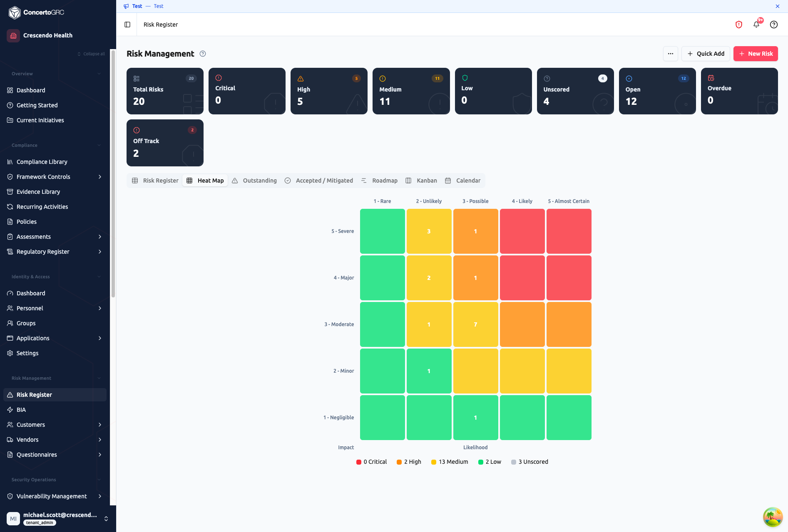The image size is (788, 532).
Task: Click the Test link in banner
Action: tap(158, 6)
